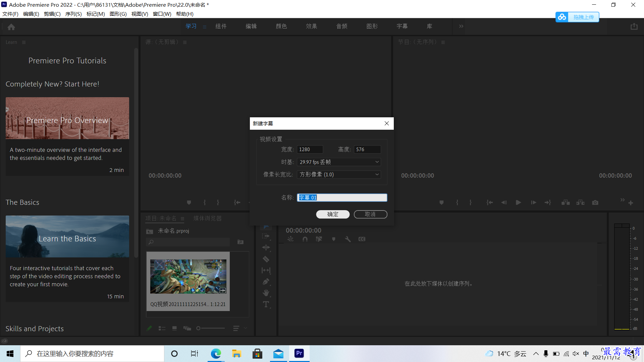Adjust thumbnail zoom slider in project panel
Screen dimensions: 644x362
tap(211, 328)
